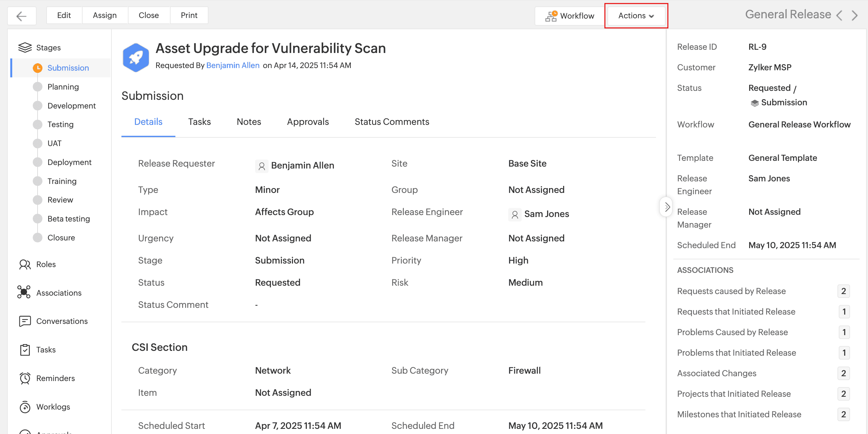Click the back arrow icon
This screenshot has width=868, height=434.
tap(22, 16)
